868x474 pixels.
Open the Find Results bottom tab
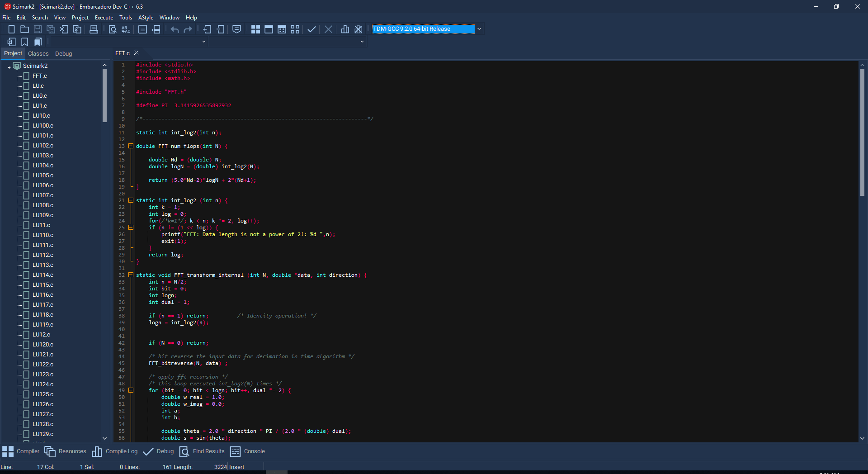click(x=202, y=451)
